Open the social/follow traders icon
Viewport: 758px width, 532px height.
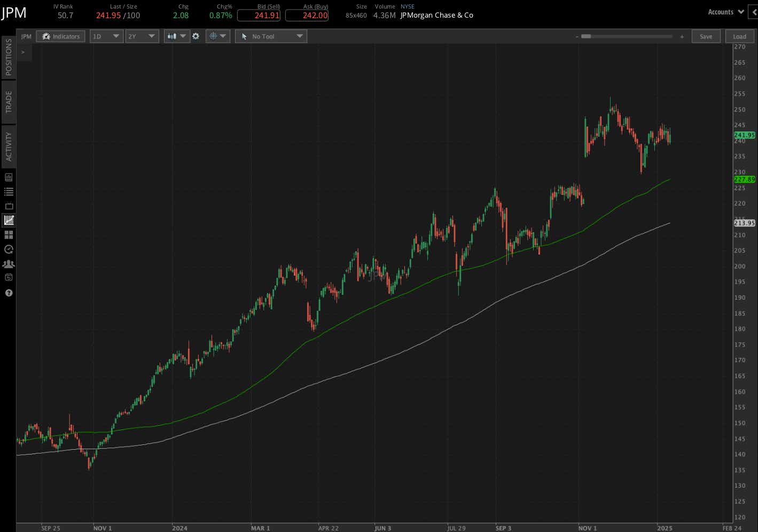(x=9, y=263)
